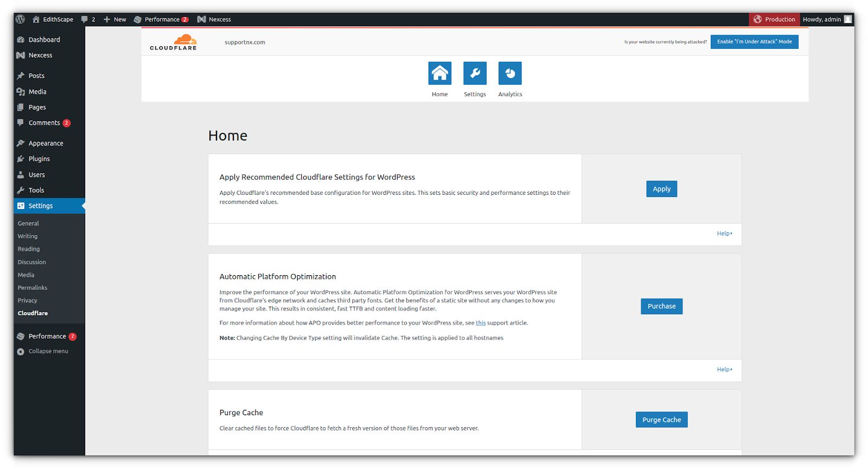Expand Help under Apply Recommended Settings
Viewport: 868px width, 470px height.
(x=724, y=233)
